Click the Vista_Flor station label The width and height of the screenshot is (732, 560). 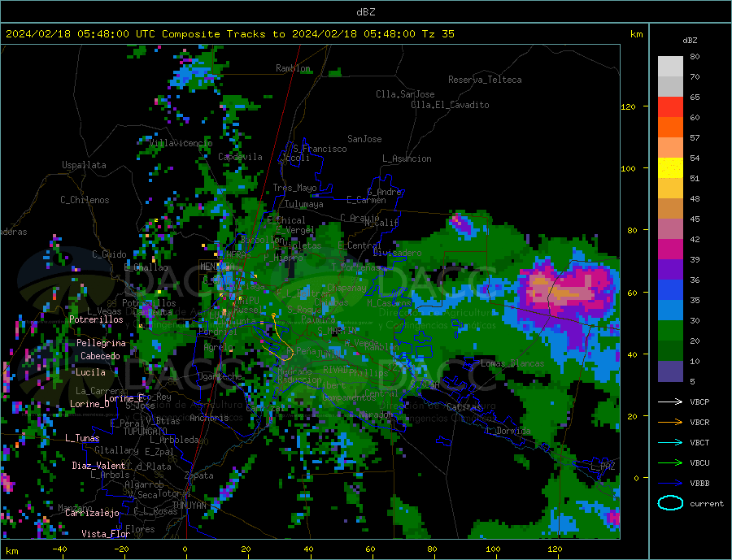[x=106, y=534]
